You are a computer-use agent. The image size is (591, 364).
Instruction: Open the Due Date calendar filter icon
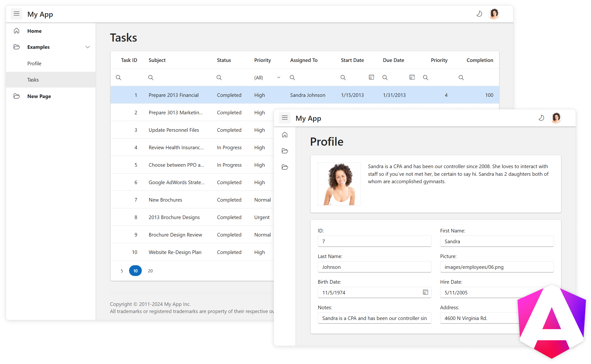(x=412, y=77)
